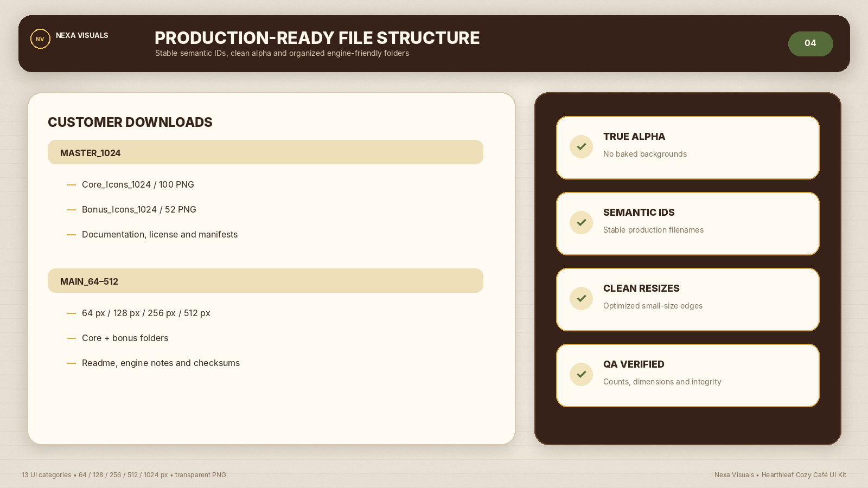The width and height of the screenshot is (868, 488).
Task: Click the Stable semantic IDs subtitle text
Action: tap(282, 53)
